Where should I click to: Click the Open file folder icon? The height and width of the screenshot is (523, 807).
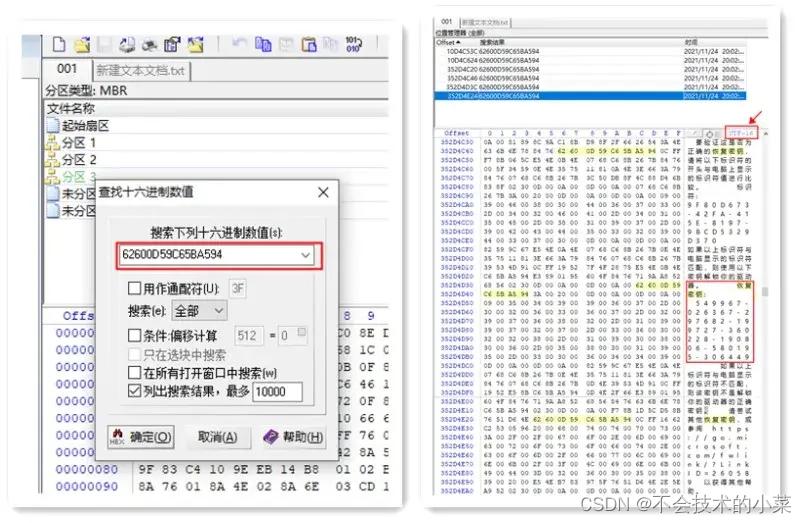(82, 45)
